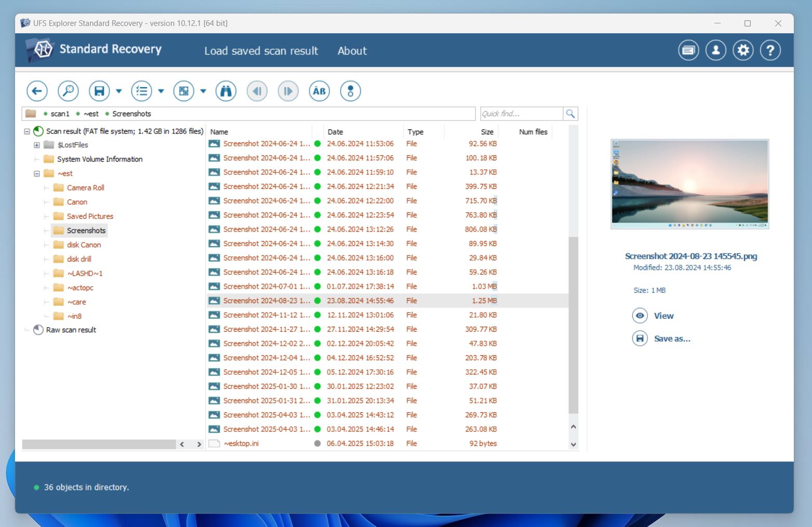
Task: Select the file dated 01.07.2024 17:38:14
Action: pyautogui.click(x=387, y=287)
